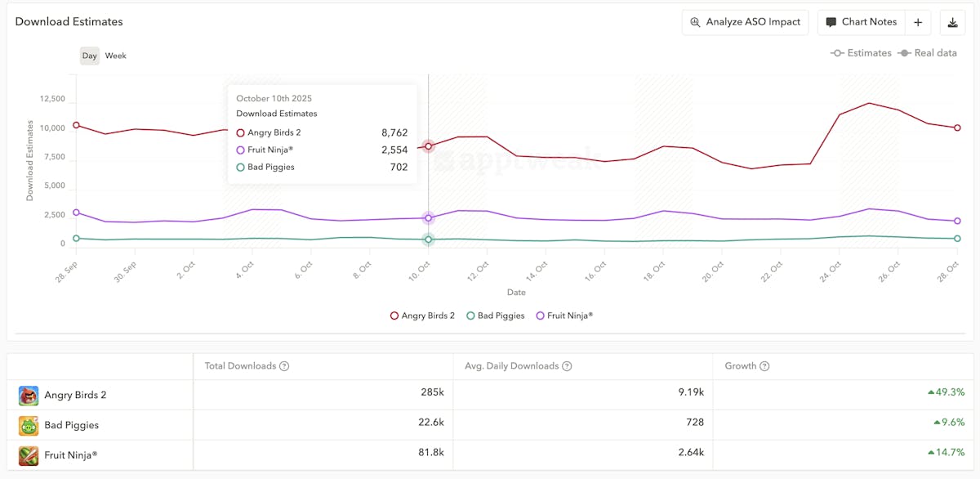The height and width of the screenshot is (479, 980).
Task: Click the Real data legend marker
Action: 904,53
